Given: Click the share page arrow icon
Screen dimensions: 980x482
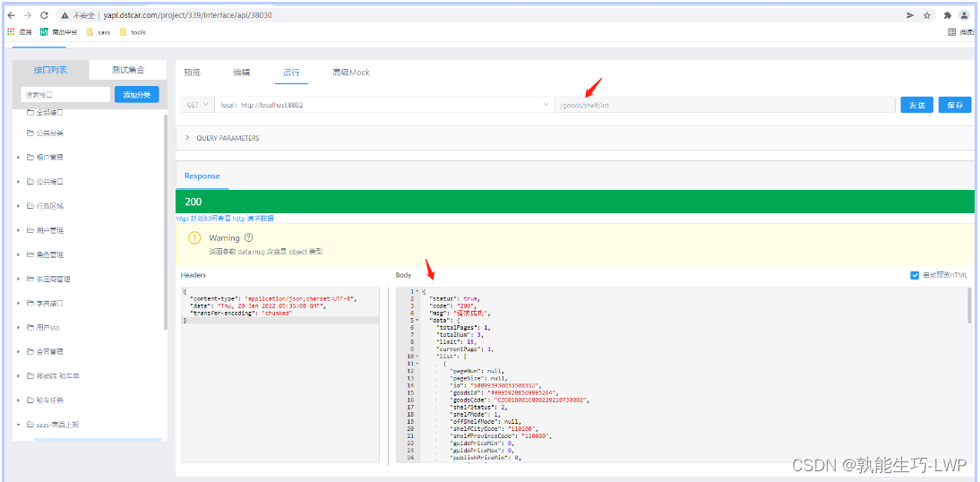Looking at the screenshot, I should [911, 15].
